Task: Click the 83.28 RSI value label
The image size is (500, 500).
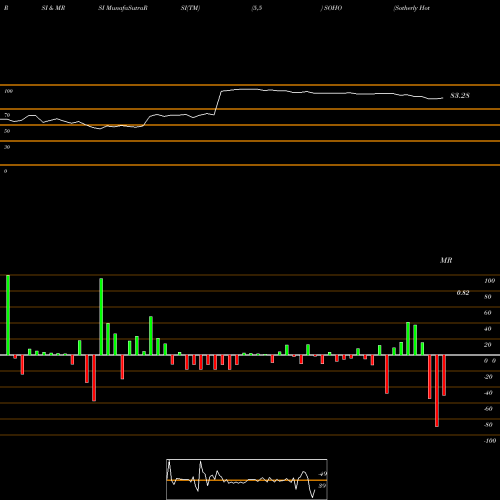Action: point(460,96)
